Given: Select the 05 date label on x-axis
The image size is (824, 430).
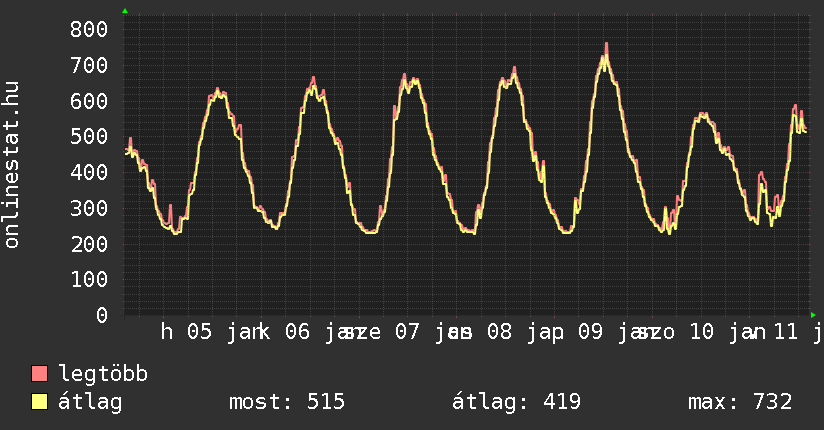Looking at the screenshot, I should click(199, 332).
